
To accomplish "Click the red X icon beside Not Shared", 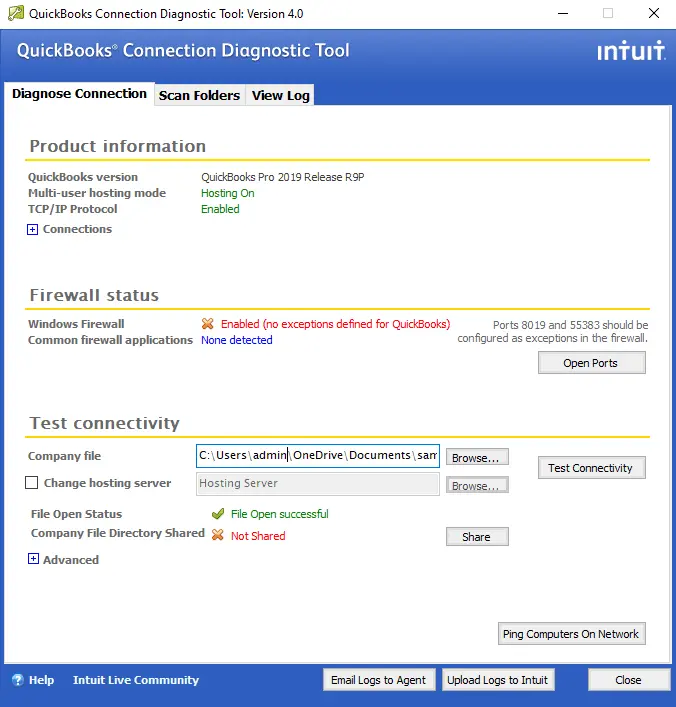I will tap(217, 535).
